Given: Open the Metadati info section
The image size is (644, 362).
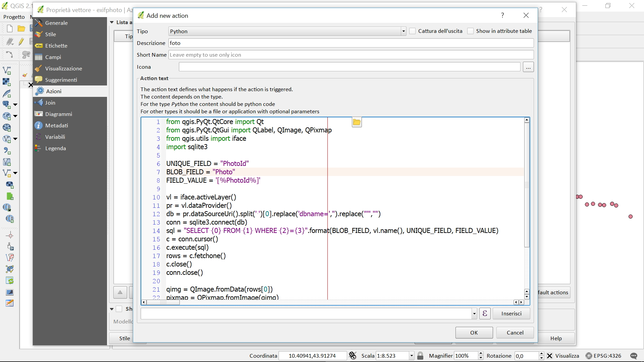Looking at the screenshot, I should pyautogui.click(x=56, y=125).
